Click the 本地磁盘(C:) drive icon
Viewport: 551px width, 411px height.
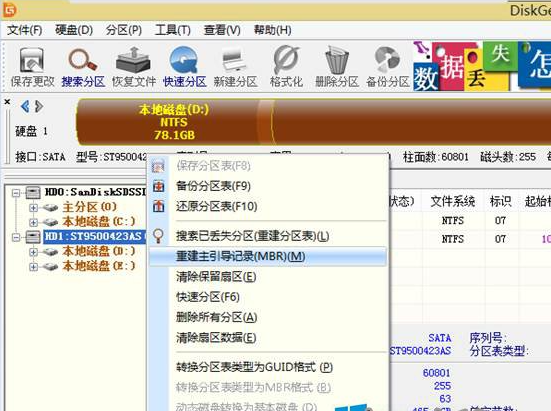50,222
